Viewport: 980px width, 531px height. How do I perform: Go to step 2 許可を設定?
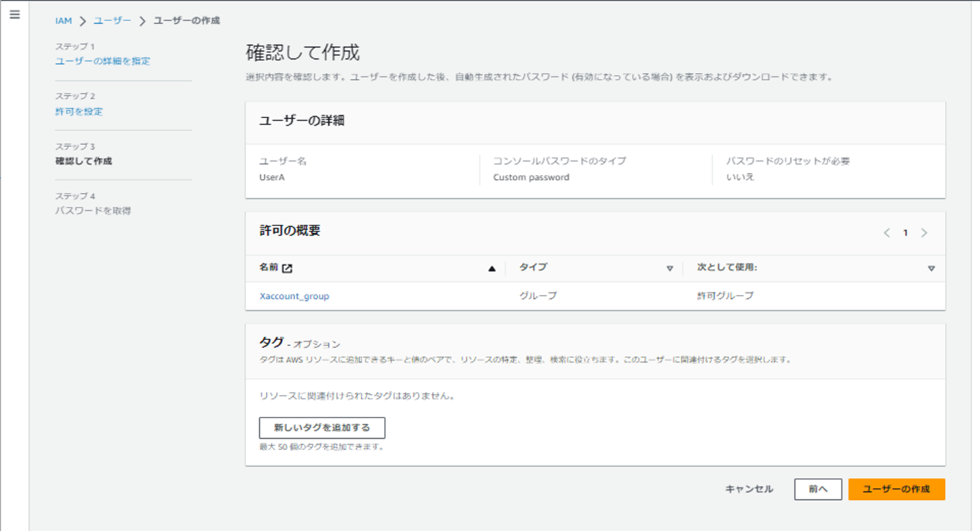[x=79, y=111]
